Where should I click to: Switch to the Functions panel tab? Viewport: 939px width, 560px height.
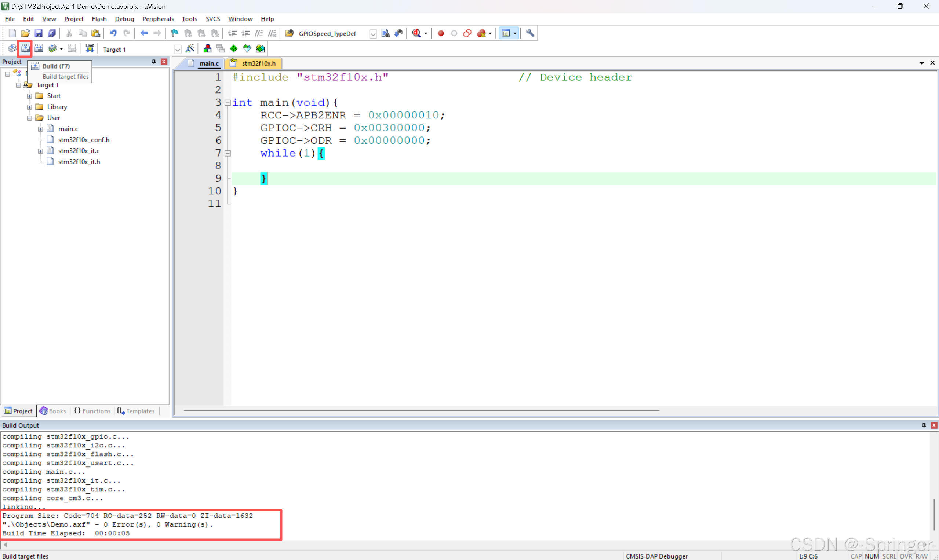92,411
